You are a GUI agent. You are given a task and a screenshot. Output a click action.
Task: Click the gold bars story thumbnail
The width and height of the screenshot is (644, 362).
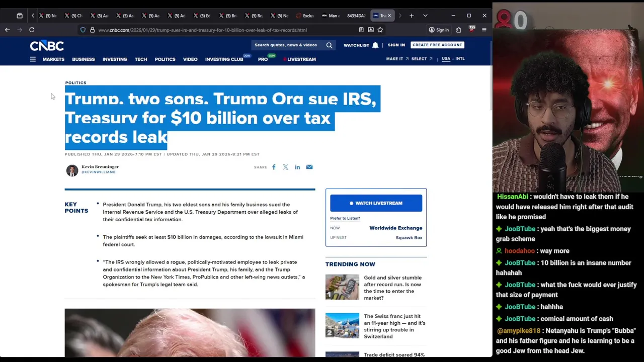click(342, 287)
